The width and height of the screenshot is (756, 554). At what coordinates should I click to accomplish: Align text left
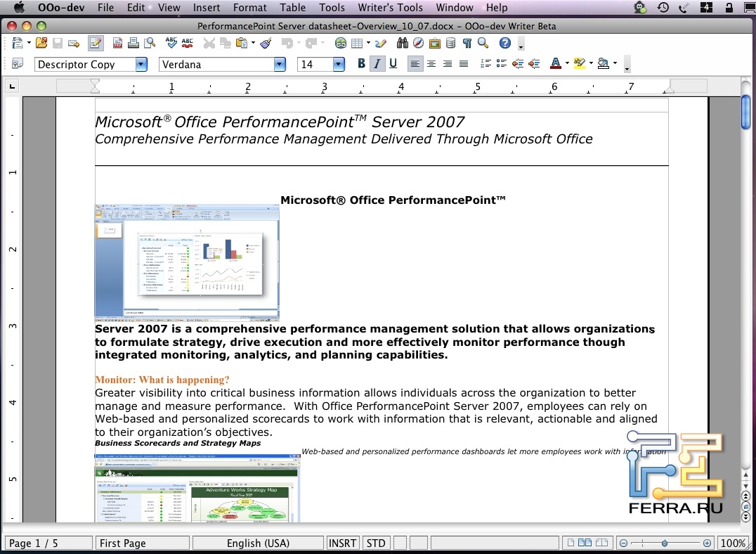(415, 64)
